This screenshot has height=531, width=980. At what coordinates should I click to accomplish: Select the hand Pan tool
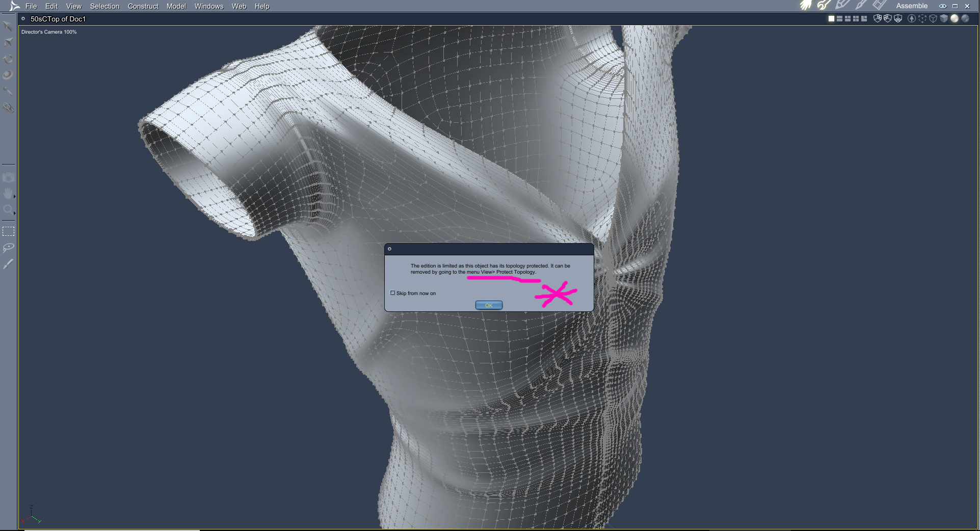point(8,194)
